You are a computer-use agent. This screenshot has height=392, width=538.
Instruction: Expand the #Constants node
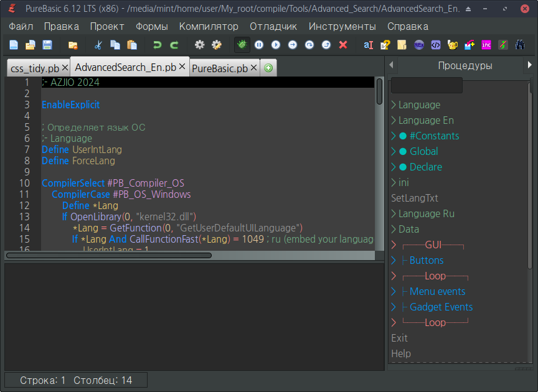pyautogui.click(x=394, y=136)
